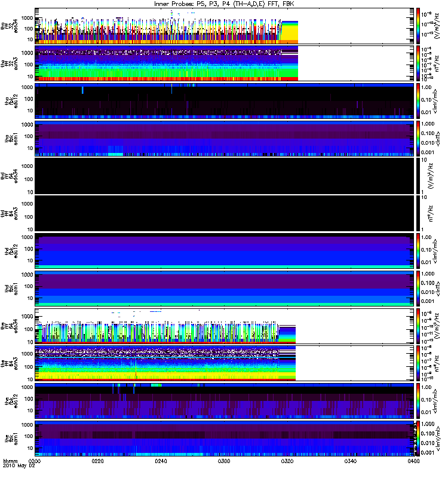Click the color bar of the fff edc34 panel
The height and width of the screenshot is (478, 448).
click(x=418, y=326)
